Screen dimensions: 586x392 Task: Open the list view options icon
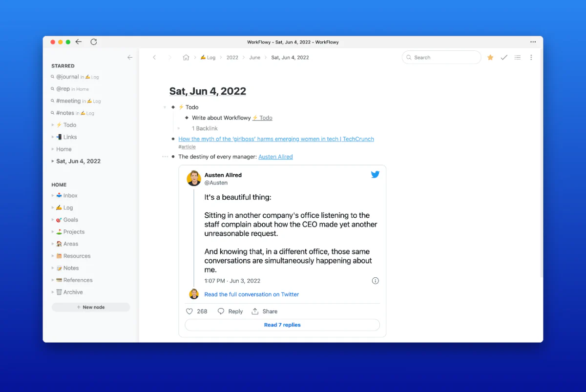[x=518, y=58]
